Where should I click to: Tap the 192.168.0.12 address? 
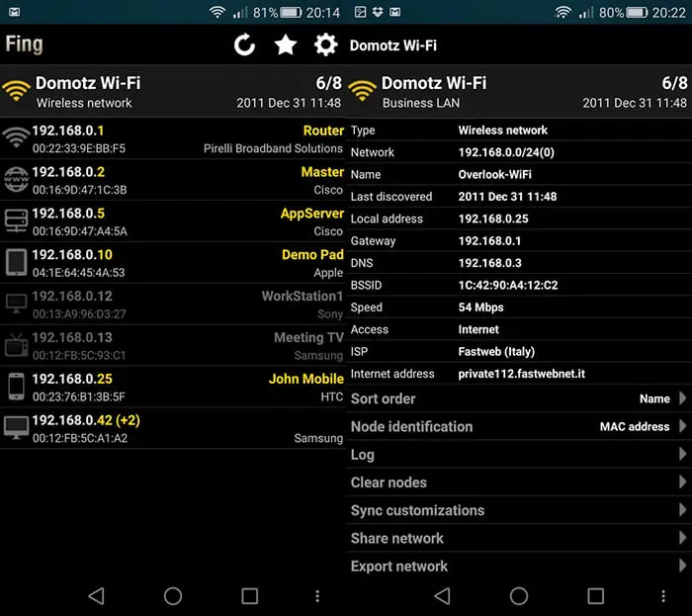(72, 296)
